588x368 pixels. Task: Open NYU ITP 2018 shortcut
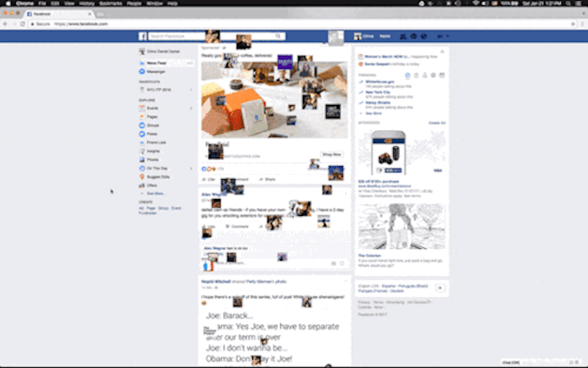[159, 90]
